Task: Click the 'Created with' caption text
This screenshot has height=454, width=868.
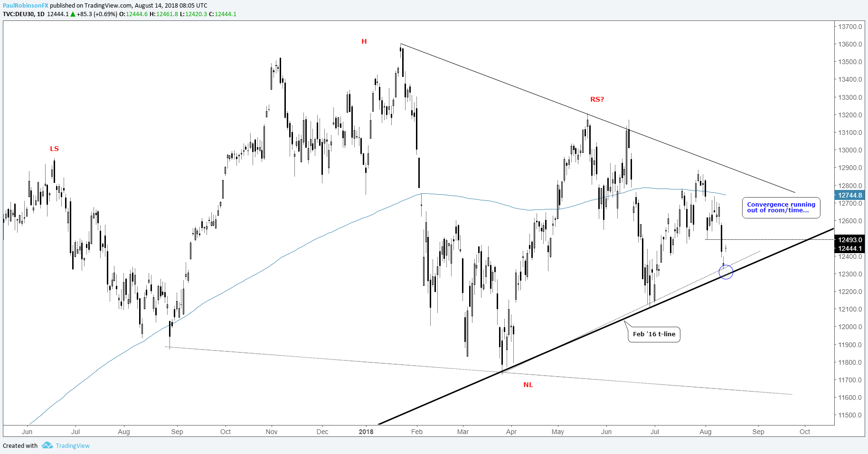Action: [x=20, y=445]
